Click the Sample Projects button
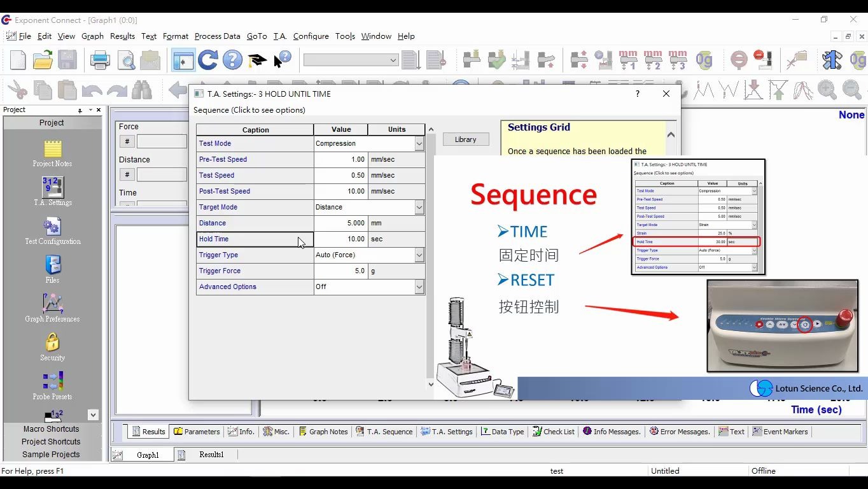The width and height of the screenshot is (868, 489). (51, 454)
